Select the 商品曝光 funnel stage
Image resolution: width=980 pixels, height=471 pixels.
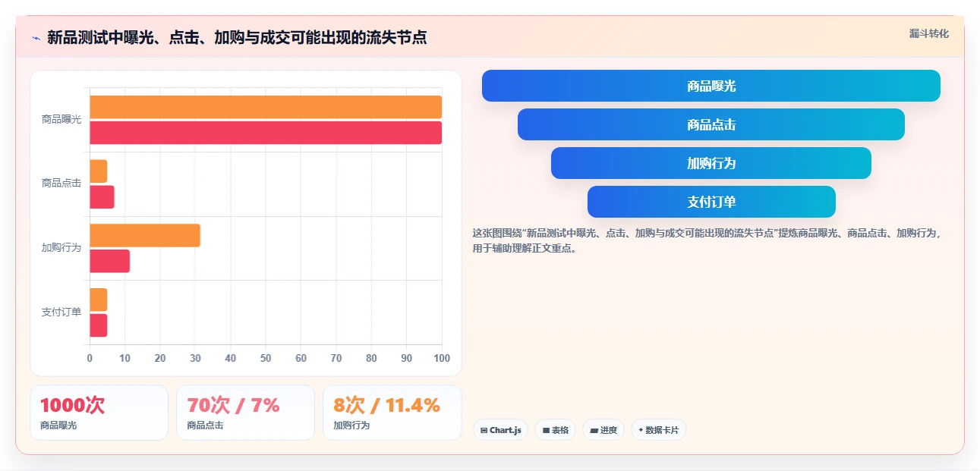click(x=711, y=86)
